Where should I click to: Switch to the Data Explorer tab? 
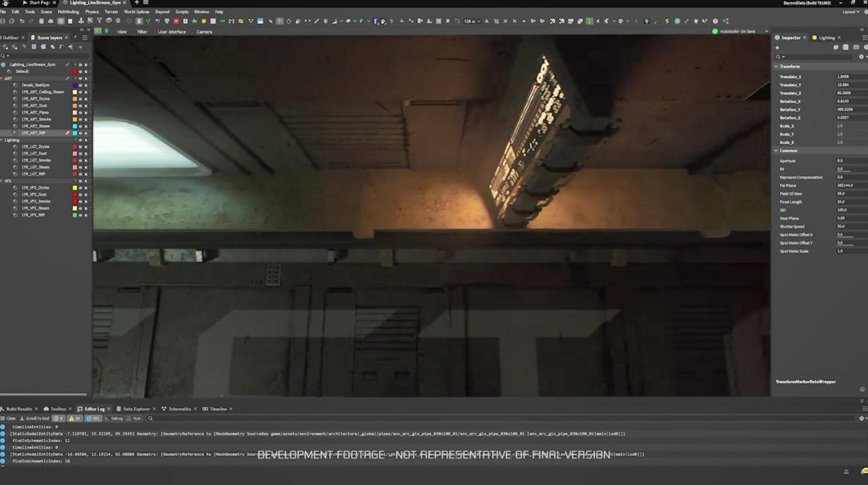click(136, 409)
